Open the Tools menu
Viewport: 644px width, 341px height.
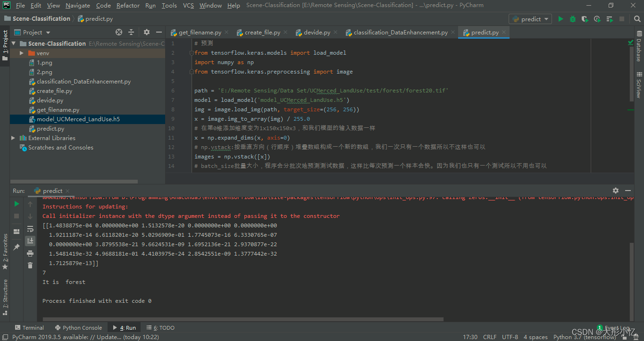coord(169,5)
